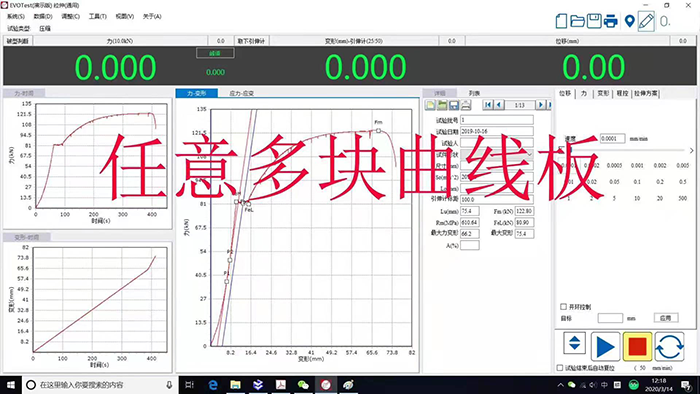This screenshot has width=700, height=394.
Task: Open record with green folder icon in detail panel
Action: point(442,105)
